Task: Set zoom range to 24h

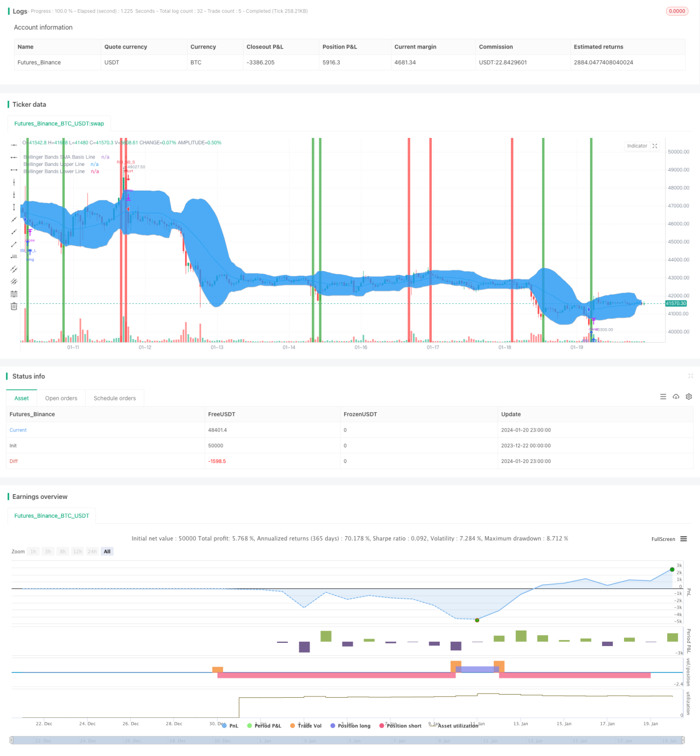Action: pos(92,551)
